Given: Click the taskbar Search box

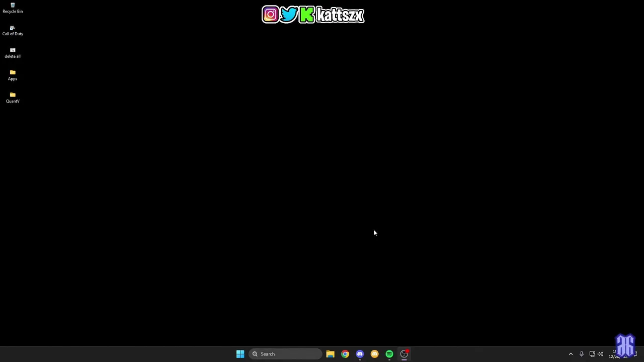Looking at the screenshot, I should point(286,354).
